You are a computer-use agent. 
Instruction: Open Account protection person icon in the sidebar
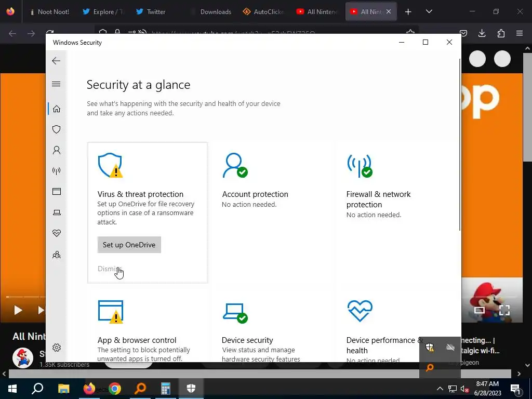click(x=57, y=150)
